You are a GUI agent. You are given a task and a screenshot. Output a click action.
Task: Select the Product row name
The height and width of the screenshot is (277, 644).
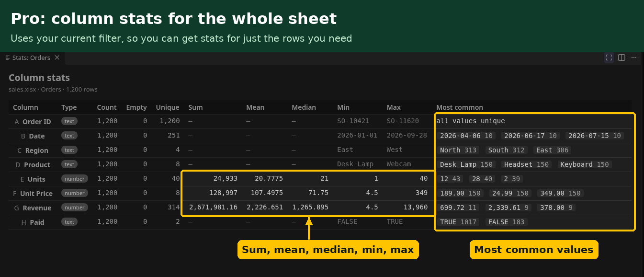point(37,165)
